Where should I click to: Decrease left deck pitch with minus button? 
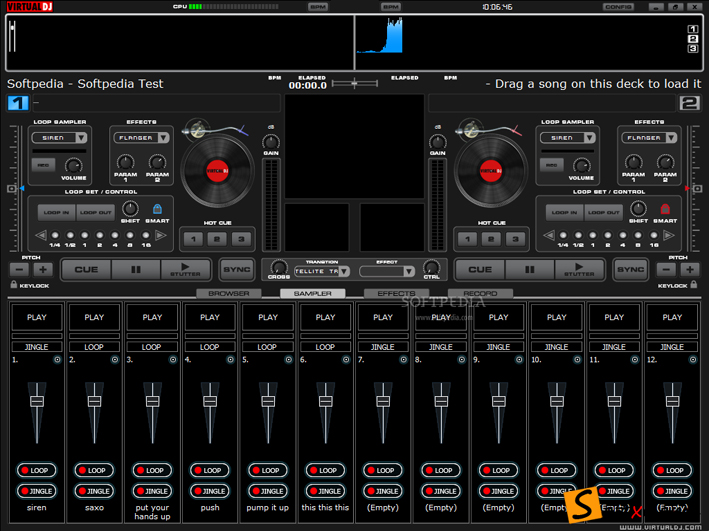coord(19,270)
